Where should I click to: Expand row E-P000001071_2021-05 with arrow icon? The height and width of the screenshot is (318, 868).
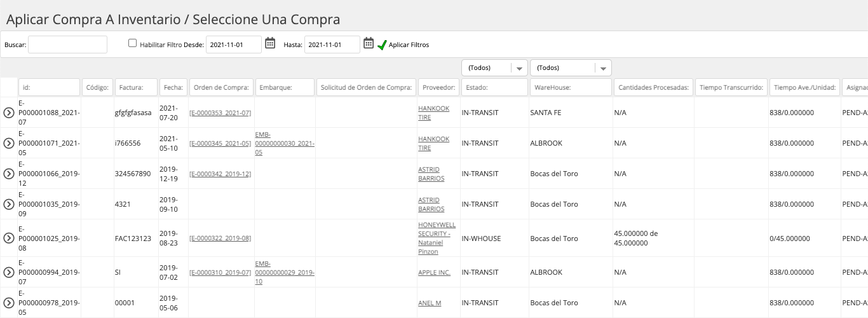[9, 143]
